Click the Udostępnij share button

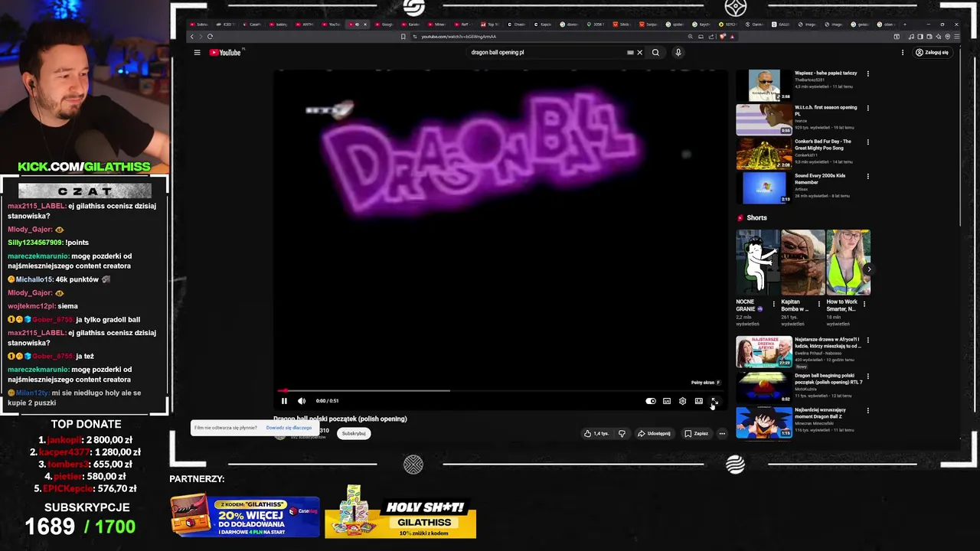point(655,433)
